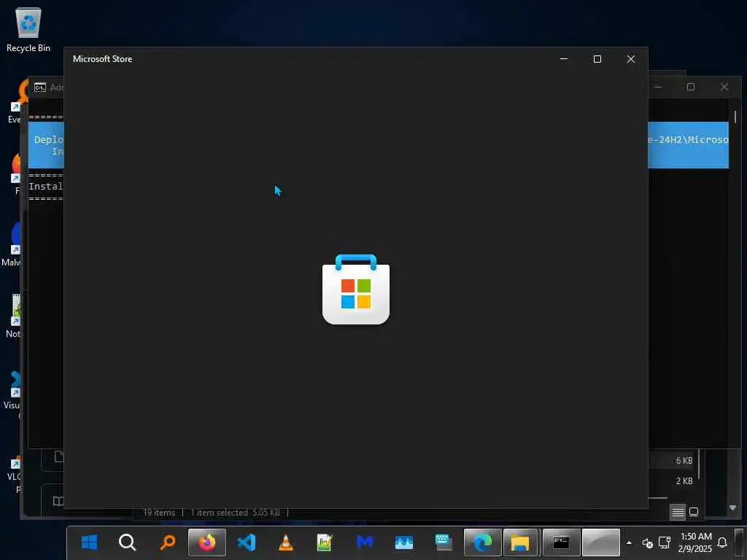Click the Show desktop strip
747x560 pixels.
pyautogui.click(x=739, y=542)
